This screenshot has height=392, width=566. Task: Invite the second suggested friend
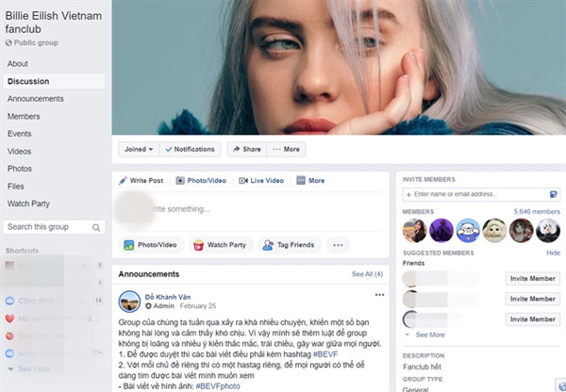533,299
